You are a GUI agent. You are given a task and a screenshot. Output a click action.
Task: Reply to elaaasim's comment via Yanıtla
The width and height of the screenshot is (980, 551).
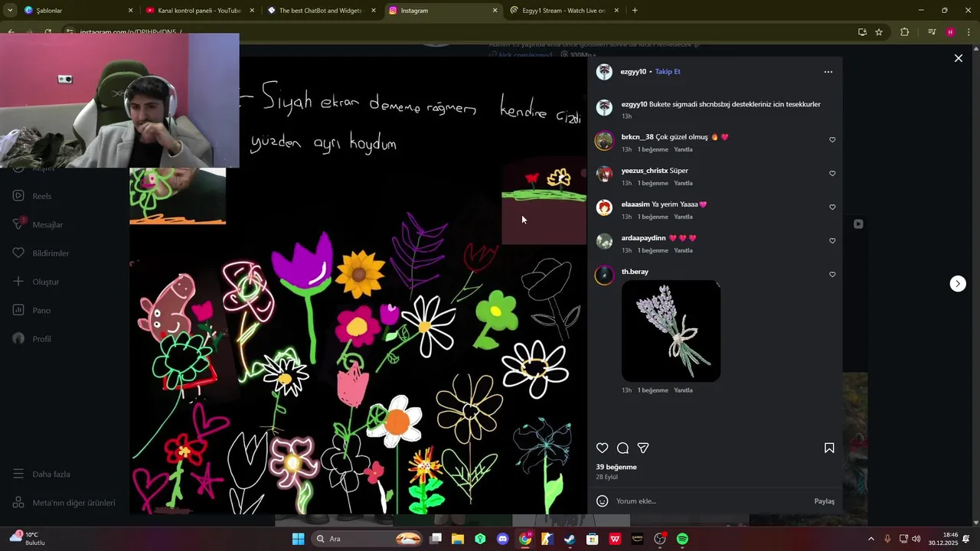pyautogui.click(x=683, y=217)
